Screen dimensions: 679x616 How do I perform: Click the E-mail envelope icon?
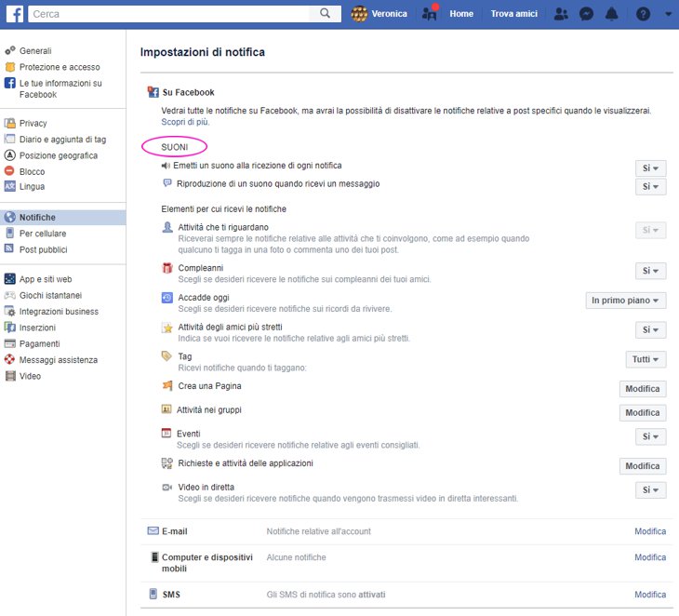[153, 530]
